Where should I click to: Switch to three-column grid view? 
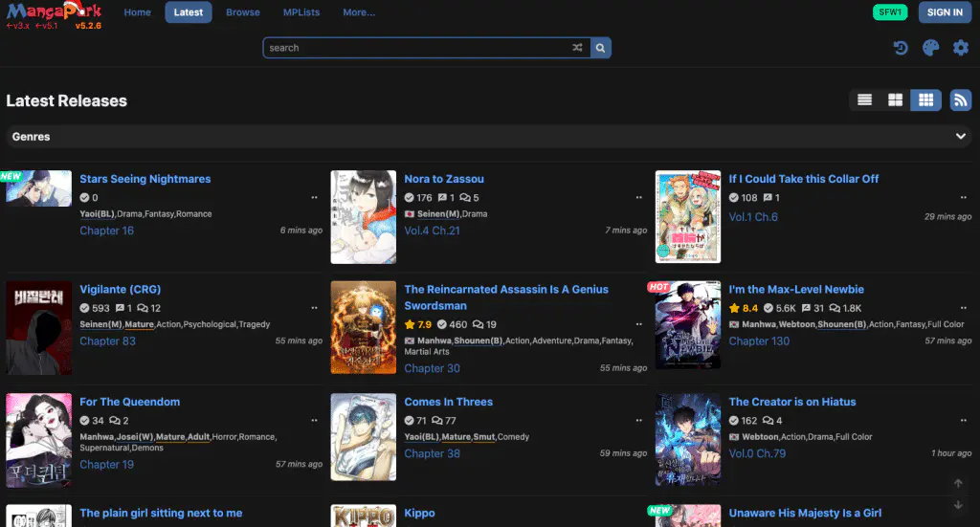pos(925,99)
